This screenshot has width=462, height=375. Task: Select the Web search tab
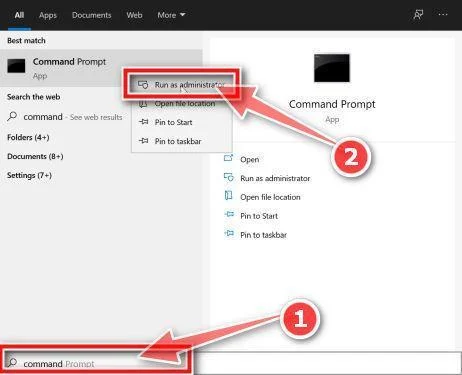[134, 15]
